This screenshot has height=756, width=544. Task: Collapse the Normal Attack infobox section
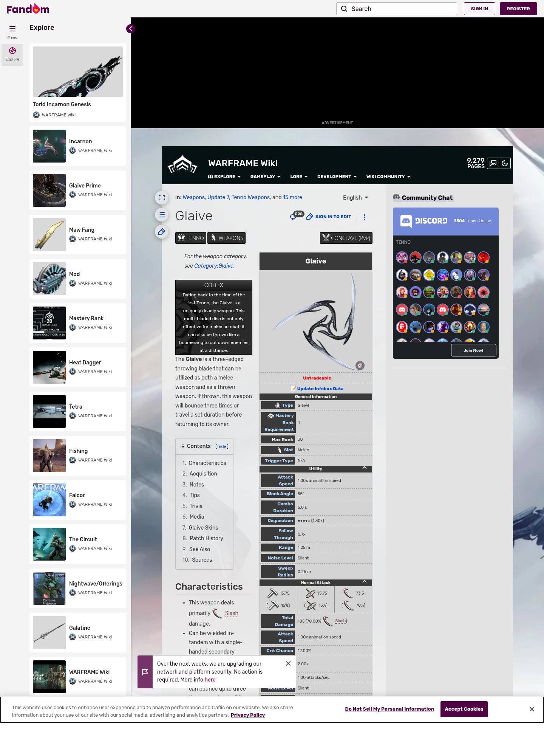[x=364, y=582]
